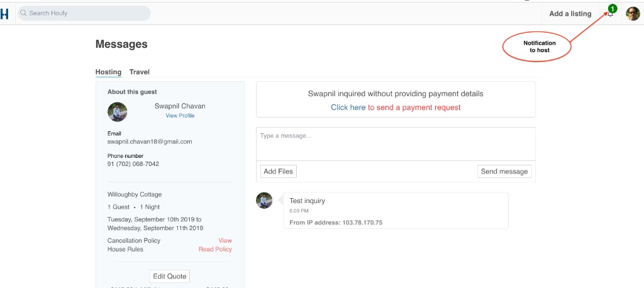Select the 6:09 PM message timestamp
The image size is (644, 288).
(299, 211)
